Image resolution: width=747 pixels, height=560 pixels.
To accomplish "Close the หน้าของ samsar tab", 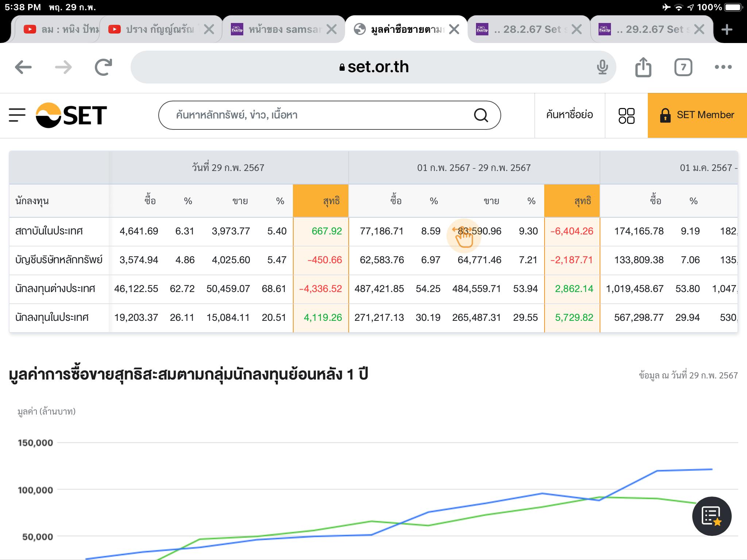I will [332, 30].
